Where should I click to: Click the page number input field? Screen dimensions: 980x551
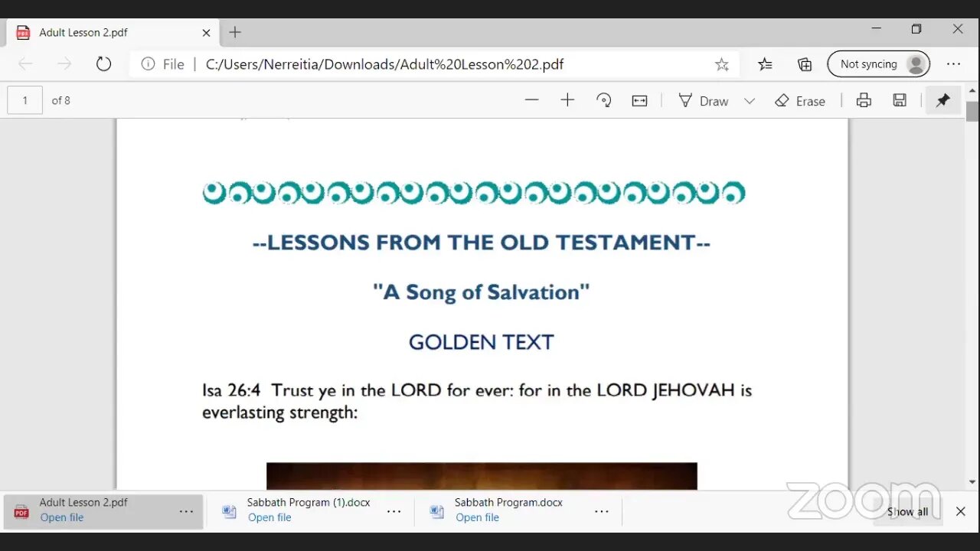(25, 100)
